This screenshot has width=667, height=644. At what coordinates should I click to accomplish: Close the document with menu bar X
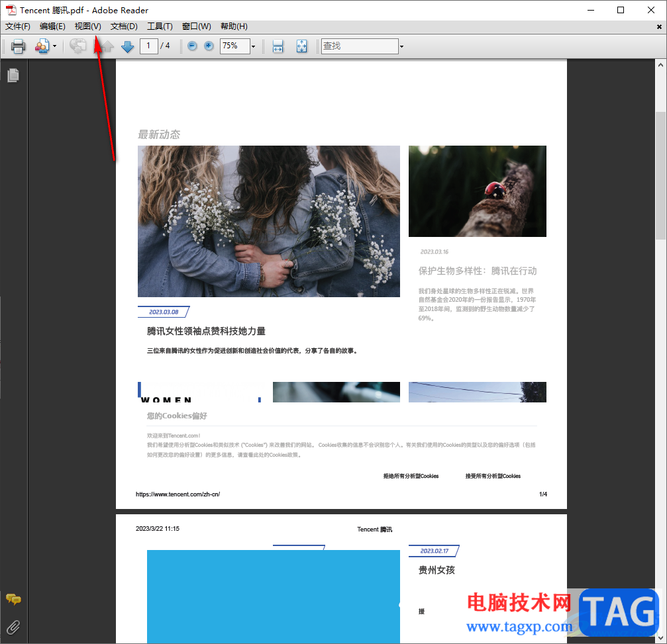pos(659,26)
